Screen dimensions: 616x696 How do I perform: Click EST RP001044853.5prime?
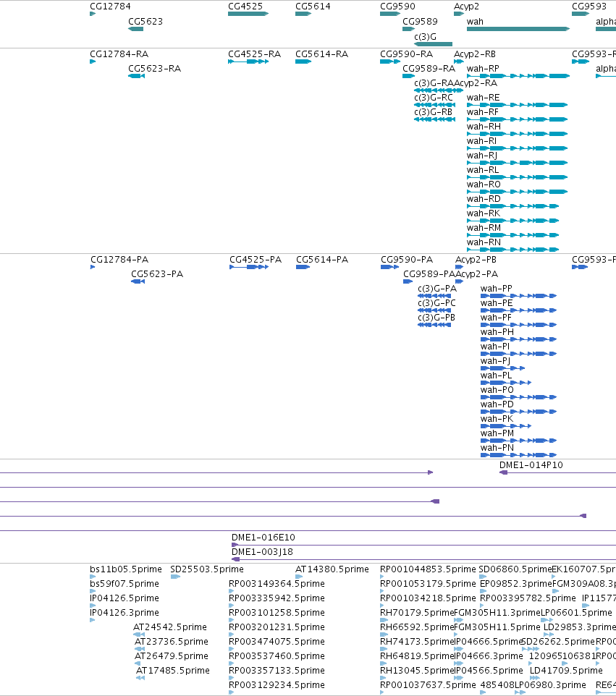coord(428,569)
